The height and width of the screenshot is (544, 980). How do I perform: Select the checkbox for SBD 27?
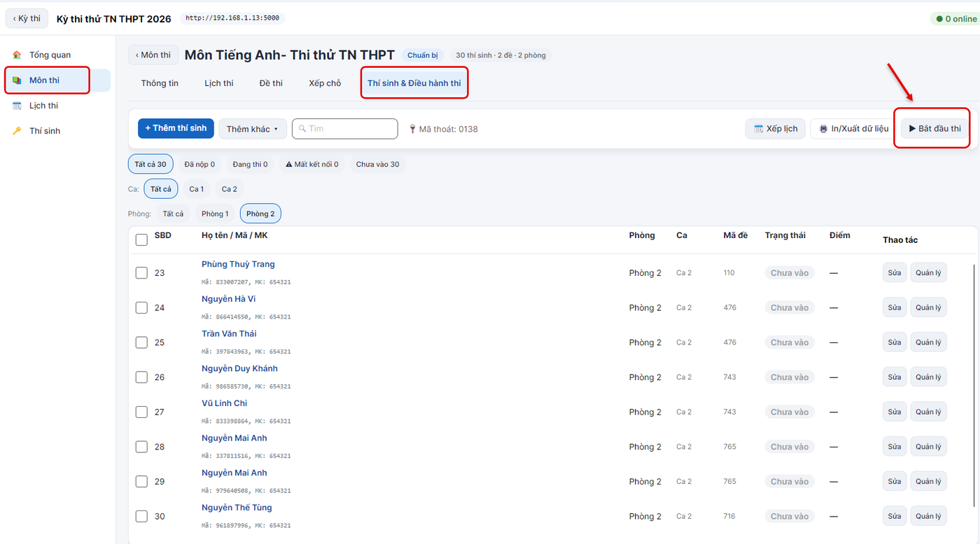coord(141,412)
